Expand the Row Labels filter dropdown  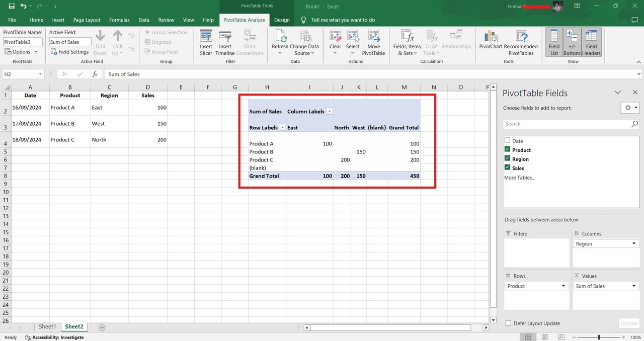(x=282, y=128)
